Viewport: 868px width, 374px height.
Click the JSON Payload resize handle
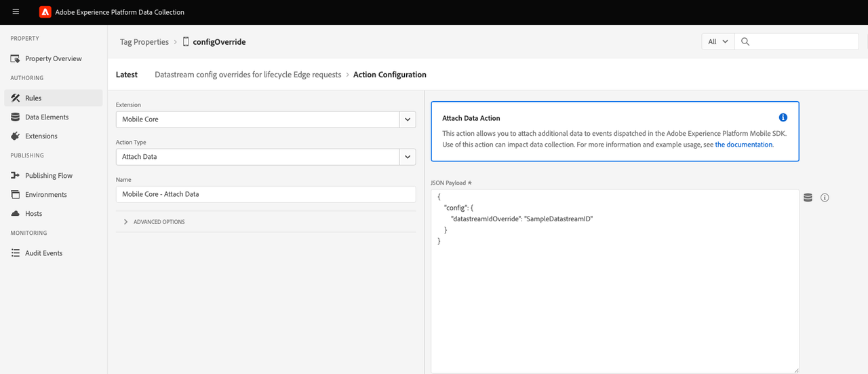[x=795, y=369]
